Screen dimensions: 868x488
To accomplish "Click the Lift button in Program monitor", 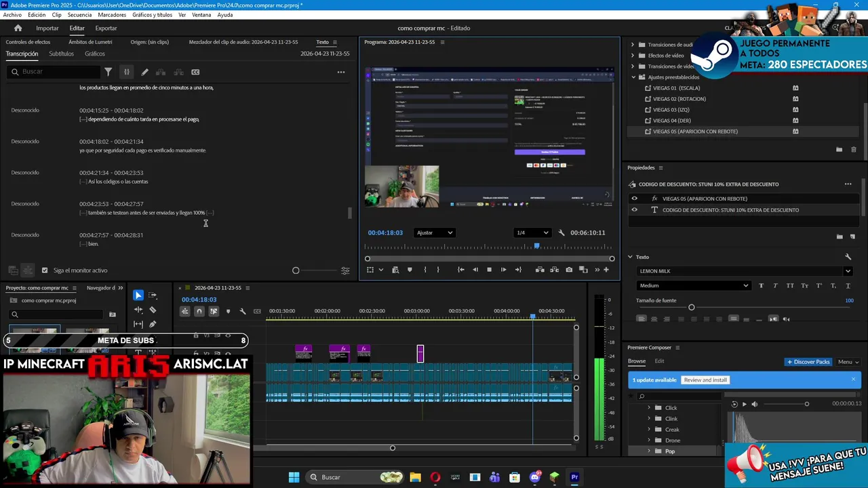I will (540, 270).
